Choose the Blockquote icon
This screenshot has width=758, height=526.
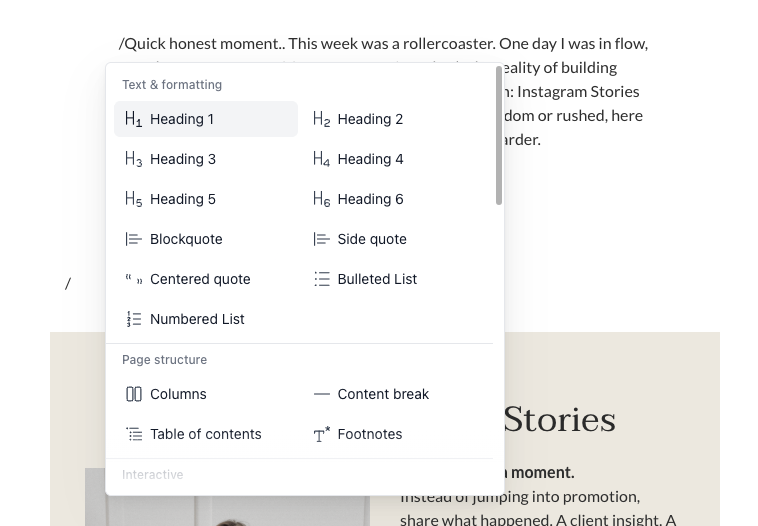(133, 239)
